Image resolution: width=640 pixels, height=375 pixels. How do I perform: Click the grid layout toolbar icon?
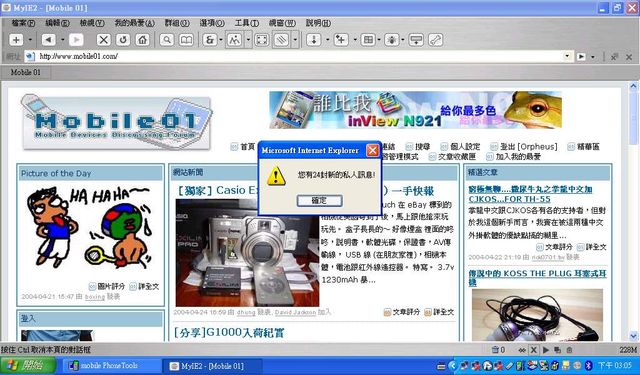[368, 40]
